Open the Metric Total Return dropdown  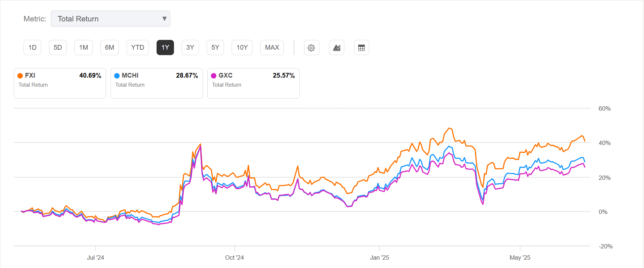point(110,19)
